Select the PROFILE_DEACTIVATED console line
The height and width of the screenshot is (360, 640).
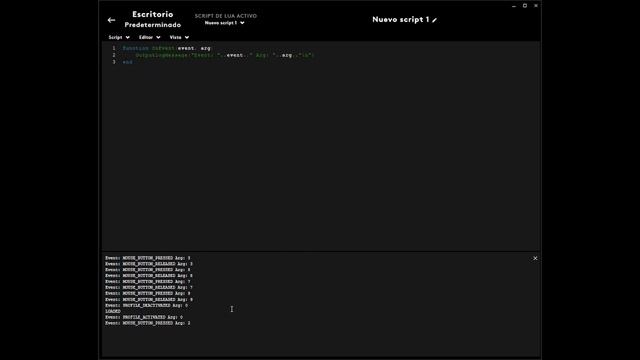pyautogui.click(x=147, y=305)
